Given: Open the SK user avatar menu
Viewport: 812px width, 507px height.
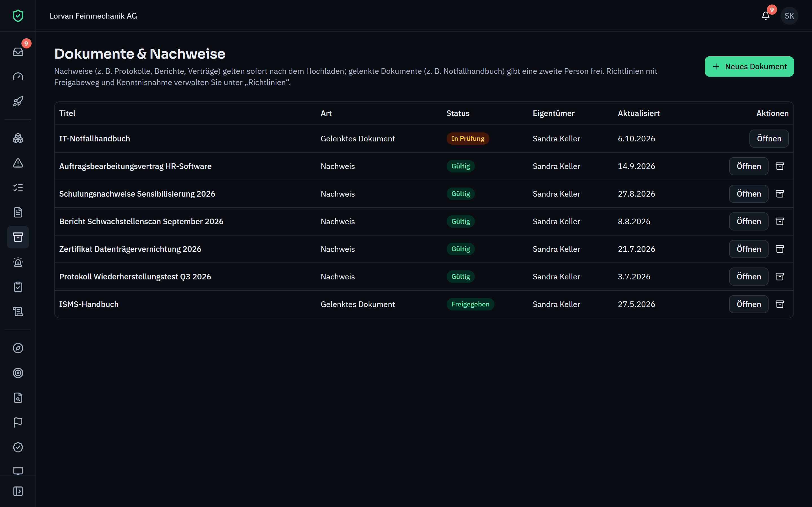Looking at the screenshot, I should tap(789, 16).
